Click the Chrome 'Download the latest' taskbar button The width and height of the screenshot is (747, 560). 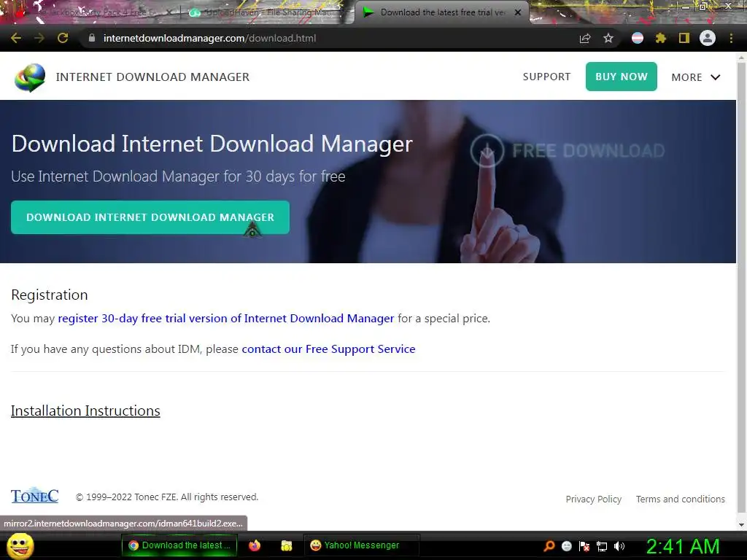click(x=181, y=545)
